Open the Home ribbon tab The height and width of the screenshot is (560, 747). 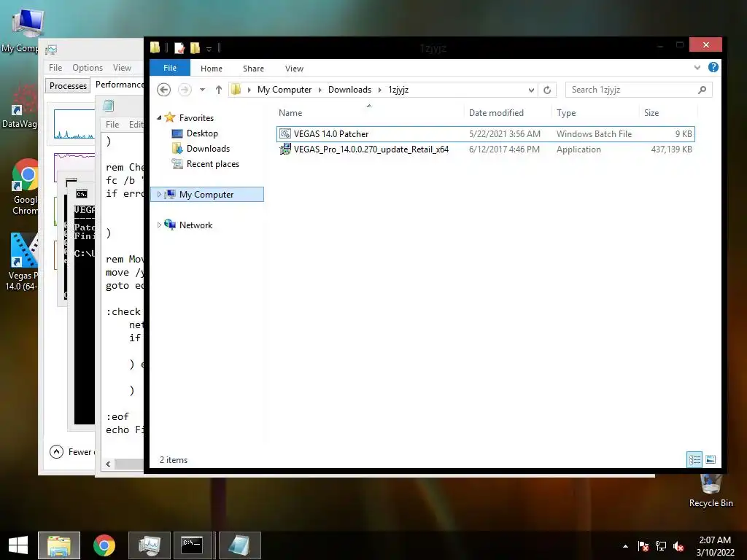(211, 69)
